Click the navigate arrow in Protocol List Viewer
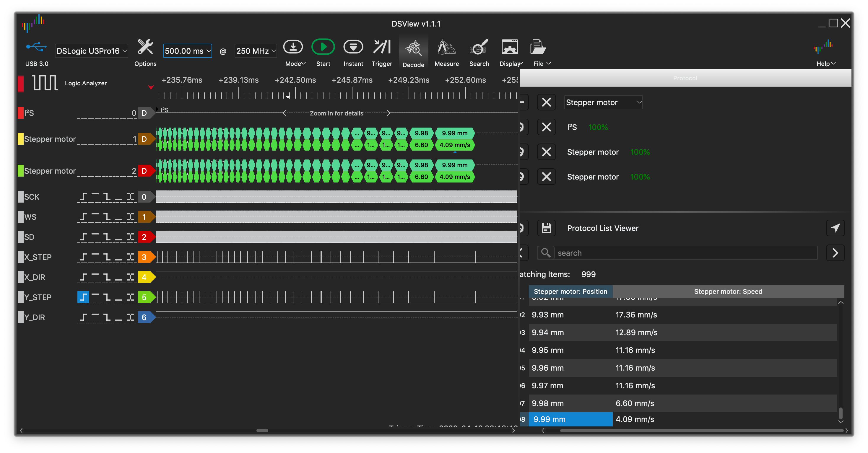The height and width of the screenshot is (453, 868). coord(835,228)
